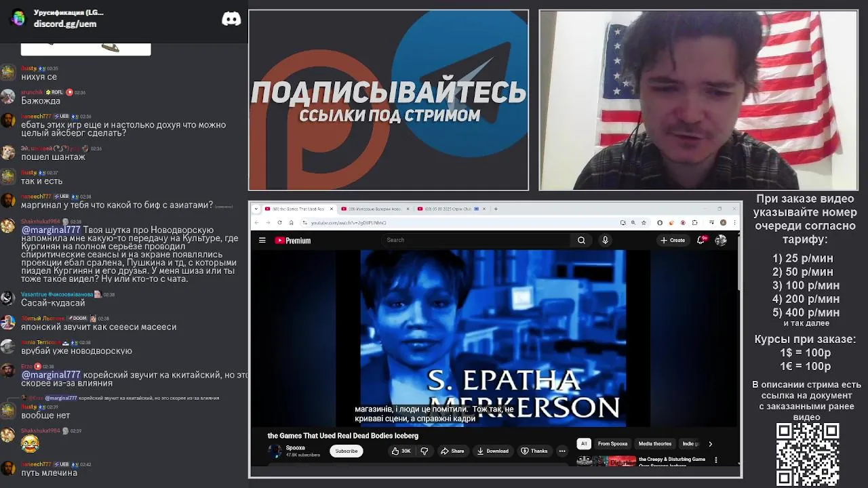
Task: Click in the YouTube search field
Action: (x=477, y=240)
